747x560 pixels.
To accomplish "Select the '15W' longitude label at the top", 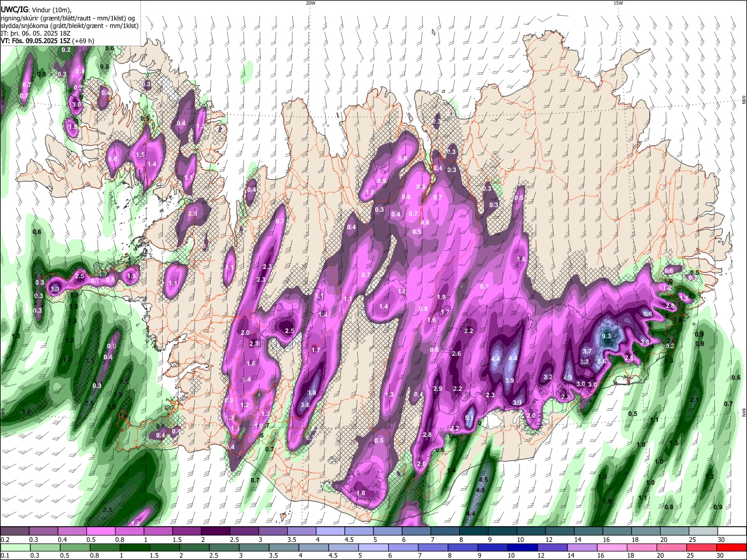I will (x=617, y=3).
